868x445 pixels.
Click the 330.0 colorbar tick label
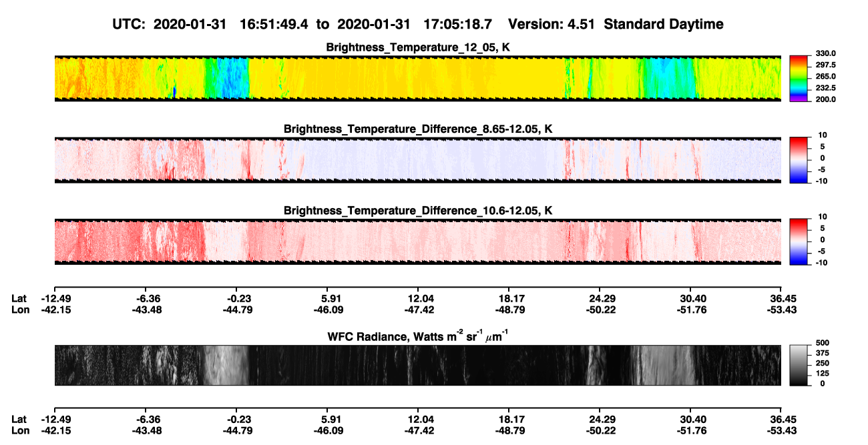827,53
